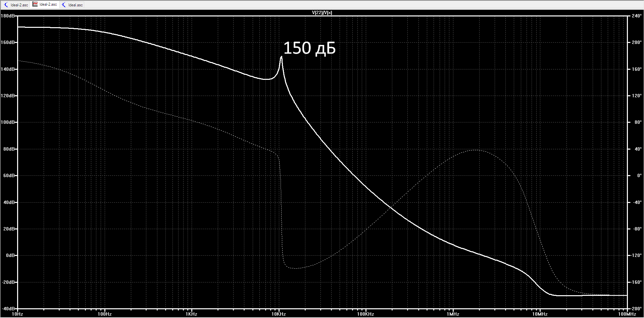The height and width of the screenshot is (318, 644).
Task: Click the "100MHz" frequency axis label
Action: (x=627, y=314)
